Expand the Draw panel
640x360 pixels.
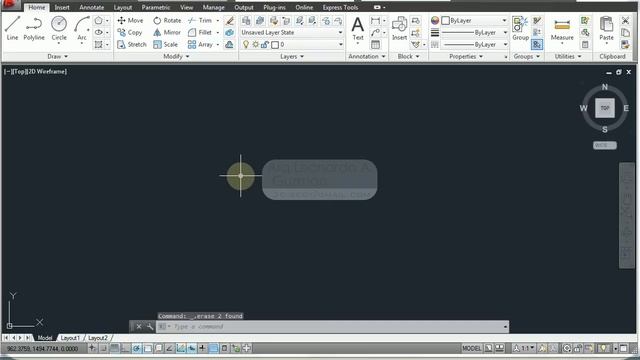click(x=58, y=56)
